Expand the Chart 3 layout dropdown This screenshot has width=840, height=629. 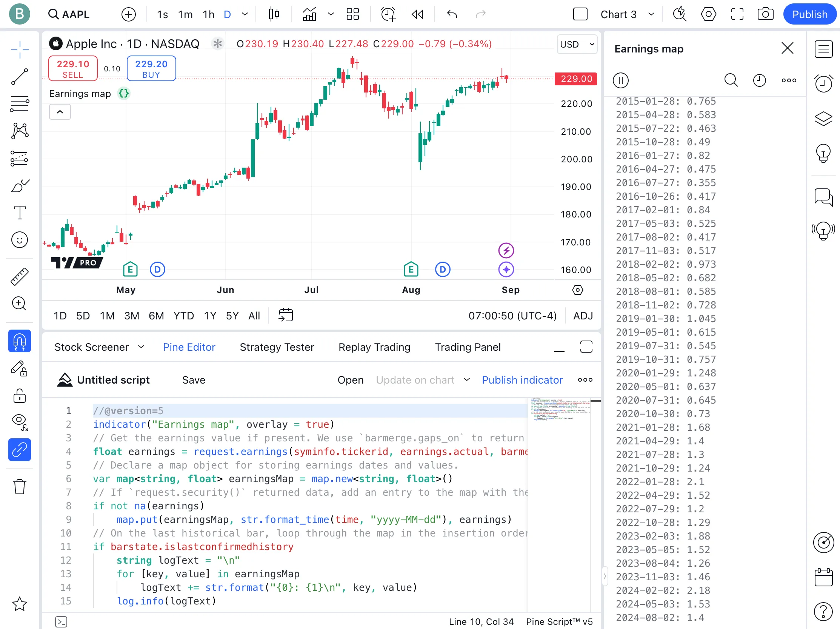pyautogui.click(x=651, y=14)
